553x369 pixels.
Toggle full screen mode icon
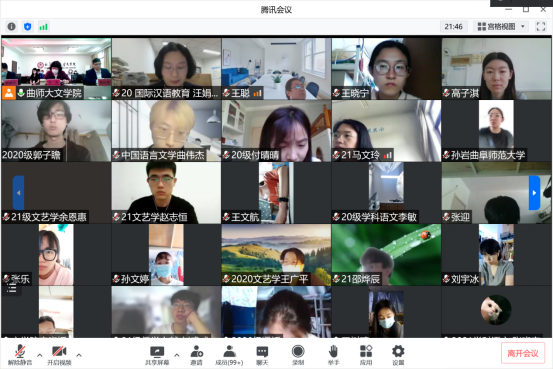(541, 26)
